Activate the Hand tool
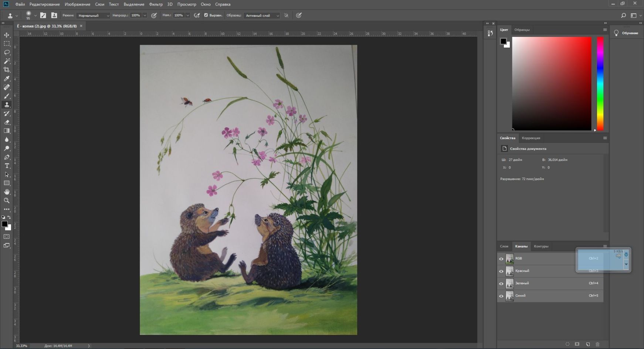This screenshot has width=644, height=349. click(x=7, y=192)
